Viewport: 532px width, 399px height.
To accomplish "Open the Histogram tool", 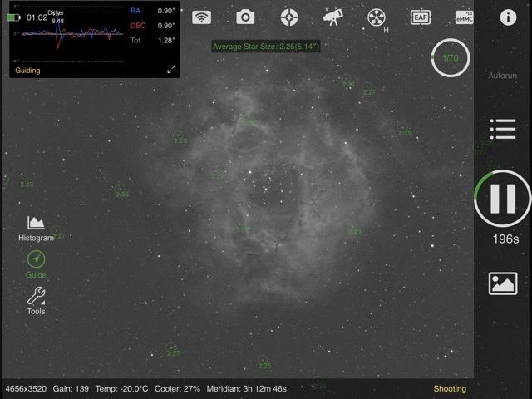I will 36,229.
